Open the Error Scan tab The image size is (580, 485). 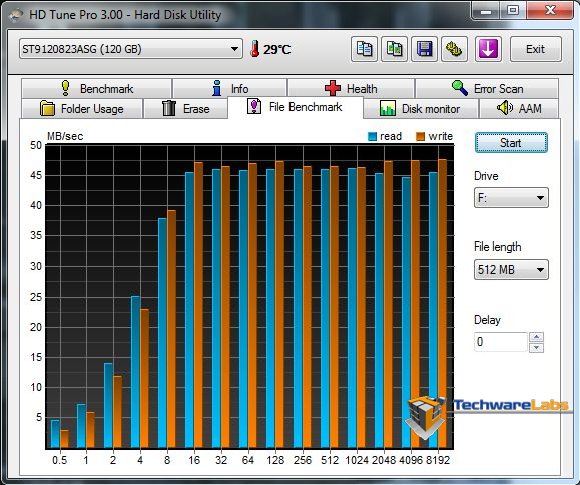[487, 88]
